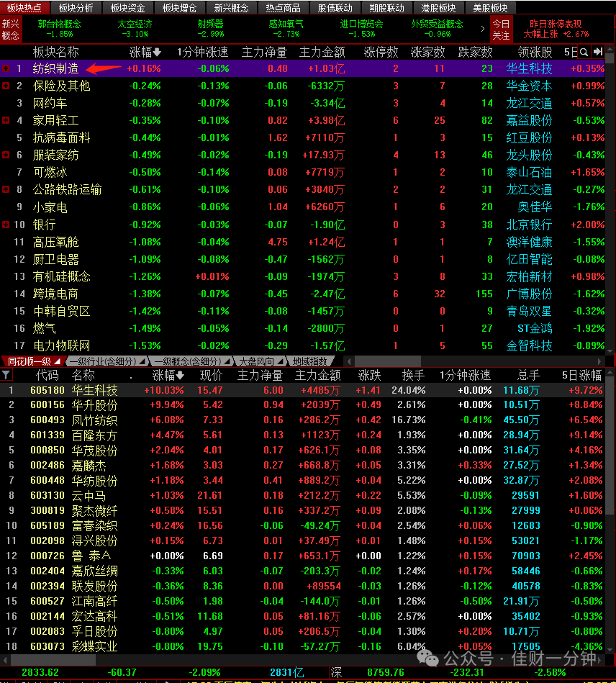Switch to the 板块资金 tab
The height and width of the screenshot is (683, 616).
pos(127,8)
